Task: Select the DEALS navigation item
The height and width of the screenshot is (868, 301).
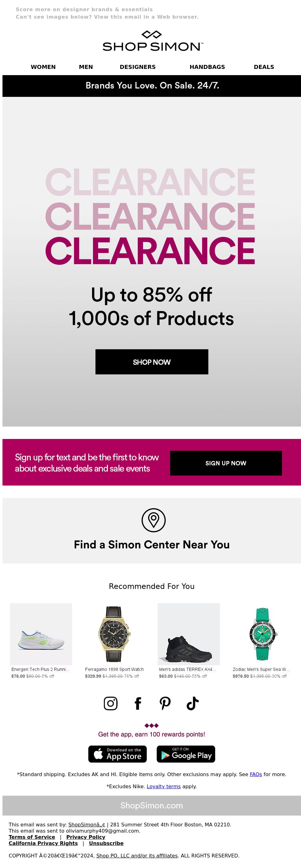Action: (264, 67)
